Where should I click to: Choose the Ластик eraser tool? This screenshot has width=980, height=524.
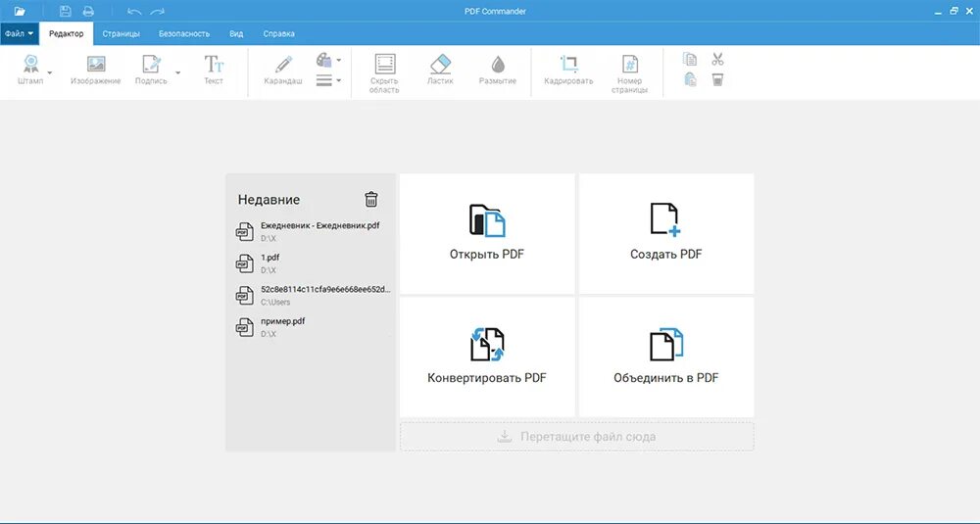[x=441, y=70]
